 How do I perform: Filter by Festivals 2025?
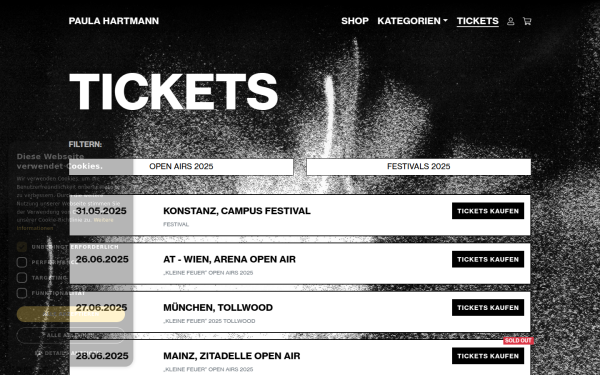click(x=419, y=166)
